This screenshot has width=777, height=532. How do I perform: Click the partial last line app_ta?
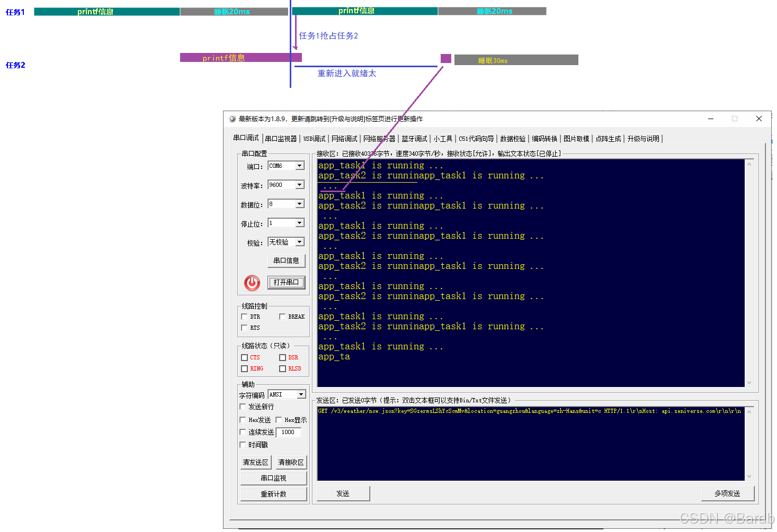(x=334, y=357)
